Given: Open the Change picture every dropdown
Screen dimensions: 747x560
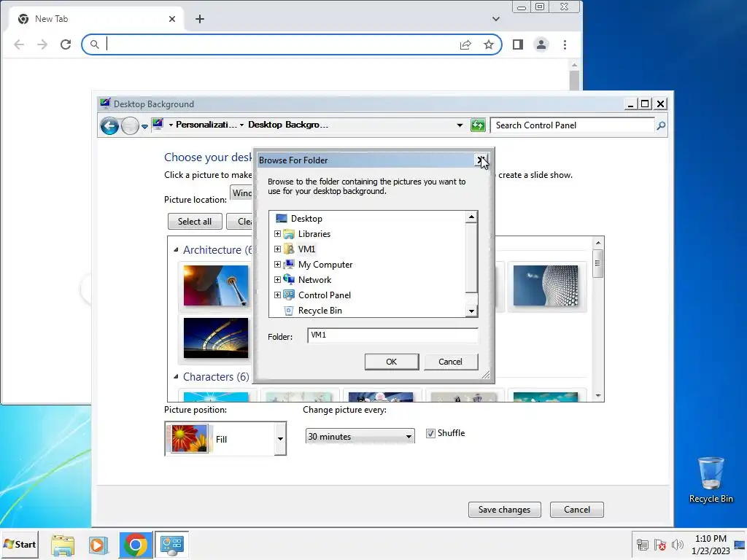Looking at the screenshot, I should coord(360,436).
